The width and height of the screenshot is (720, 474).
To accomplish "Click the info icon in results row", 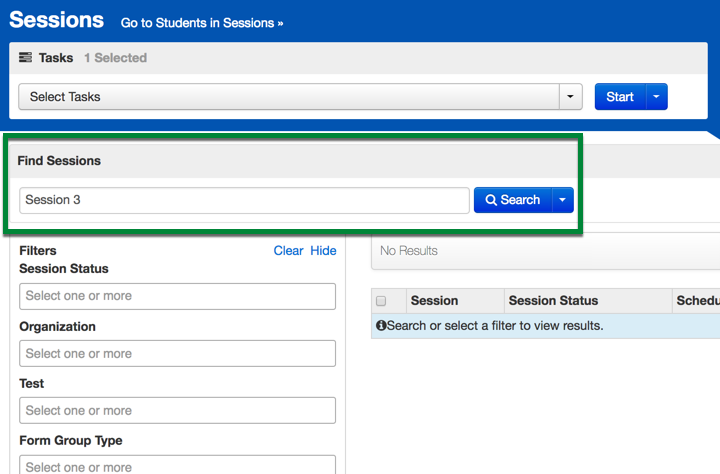I will point(381,326).
